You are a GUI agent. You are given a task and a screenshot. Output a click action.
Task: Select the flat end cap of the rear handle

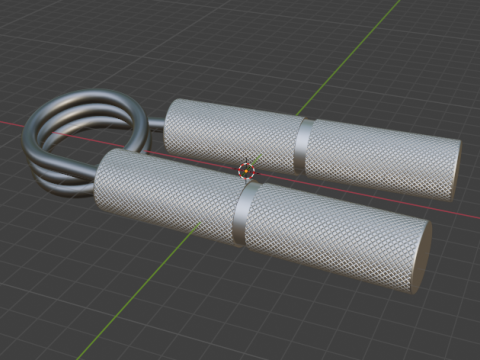457,171
